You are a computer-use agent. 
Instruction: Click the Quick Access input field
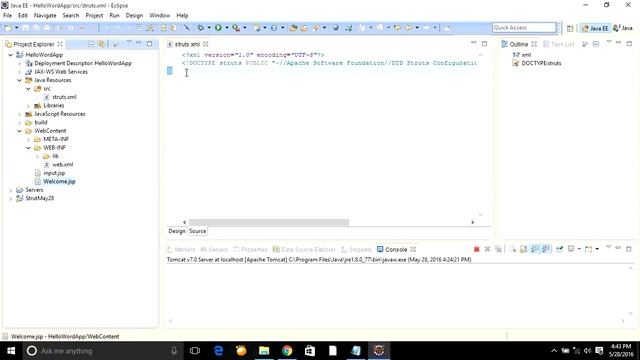point(524,28)
